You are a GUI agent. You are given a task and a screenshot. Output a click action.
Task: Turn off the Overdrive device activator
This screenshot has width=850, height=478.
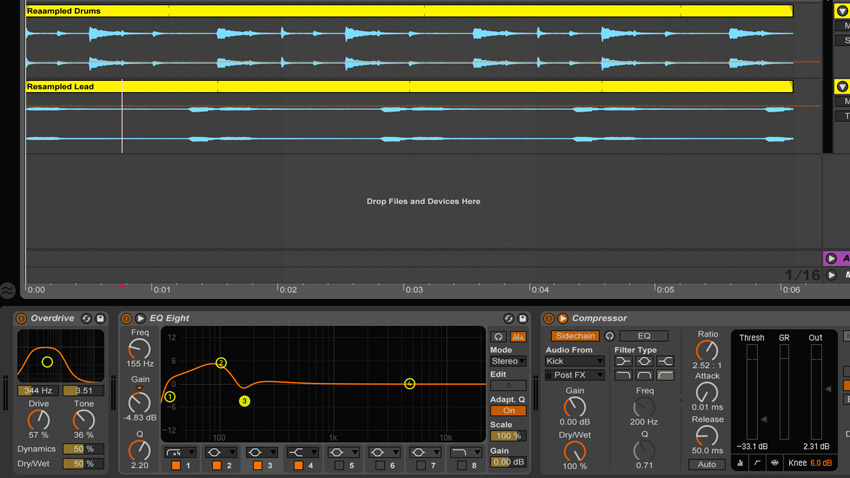[x=21, y=319]
